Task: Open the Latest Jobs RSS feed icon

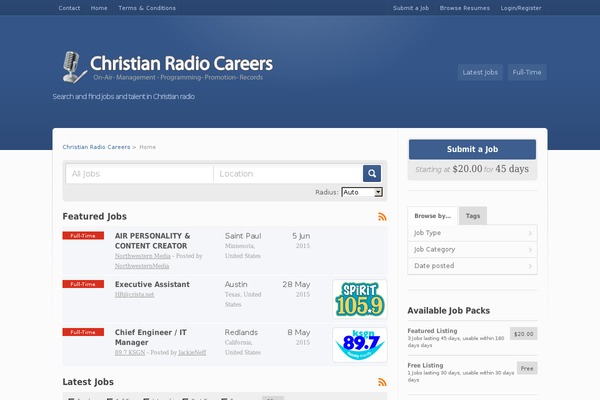Action: click(382, 382)
